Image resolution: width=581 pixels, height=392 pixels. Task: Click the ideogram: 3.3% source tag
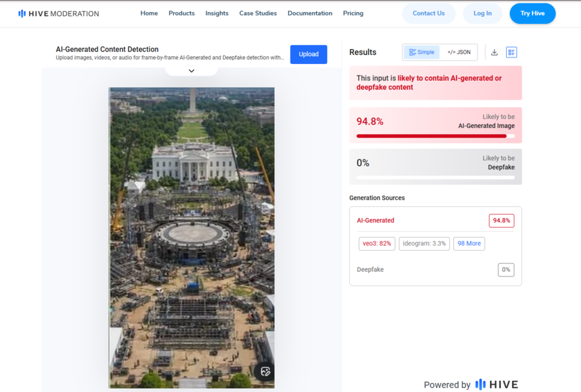424,243
